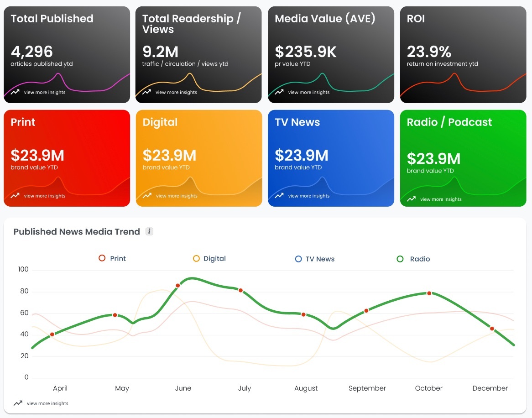Open the TV News brand value card
The height and width of the screenshot is (418, 532).
tap(331, 158)
